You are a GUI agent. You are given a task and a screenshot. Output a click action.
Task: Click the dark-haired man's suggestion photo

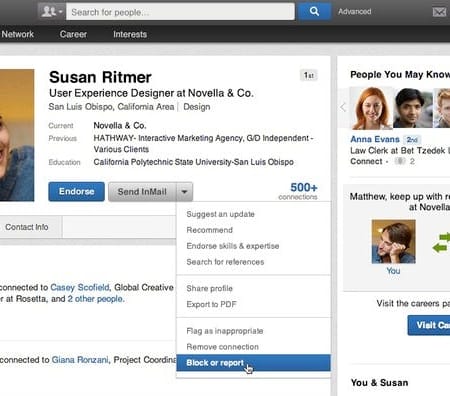point(413,108)
